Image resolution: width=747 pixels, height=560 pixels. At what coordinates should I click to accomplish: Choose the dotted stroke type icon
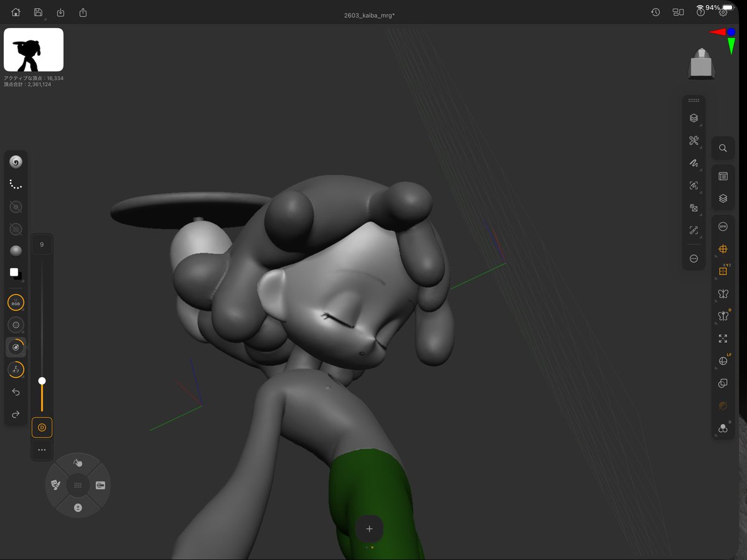[x=16, y=184]
